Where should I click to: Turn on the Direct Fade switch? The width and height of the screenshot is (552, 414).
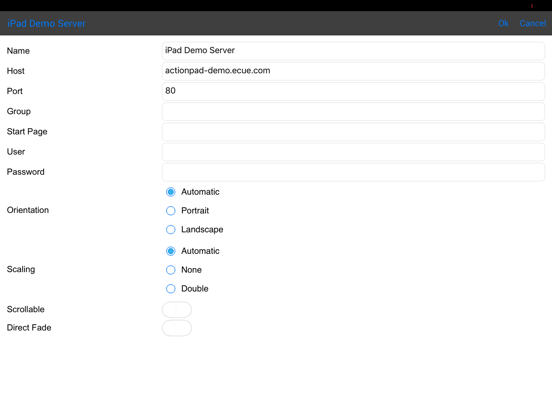(177, 328)
